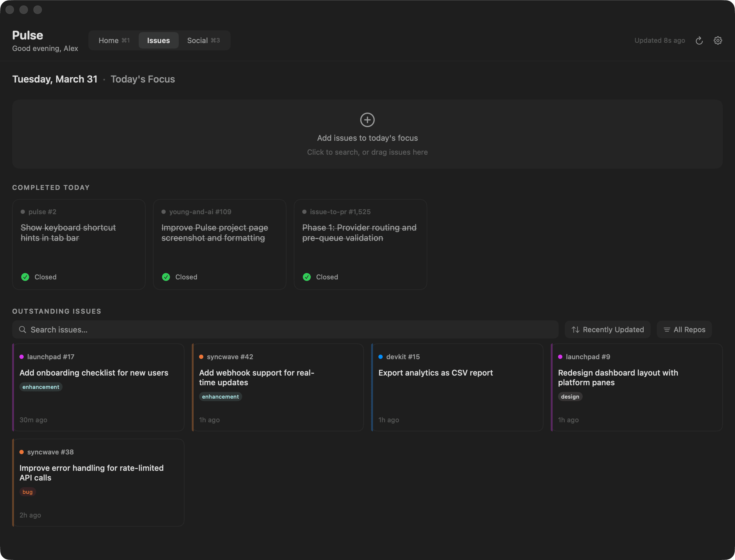
Task: Click the design label on launchpad #9
Action: point(570,396)
